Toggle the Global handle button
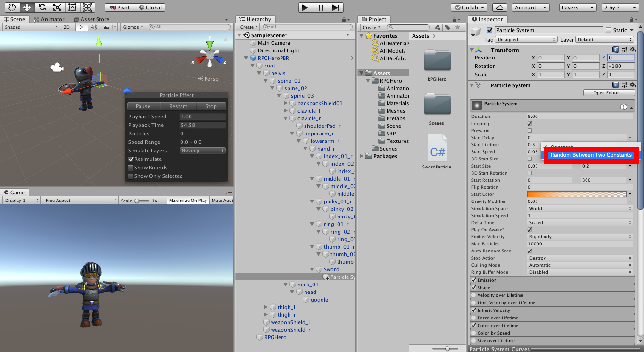This screenshot has width=644, height=352. 150,8
